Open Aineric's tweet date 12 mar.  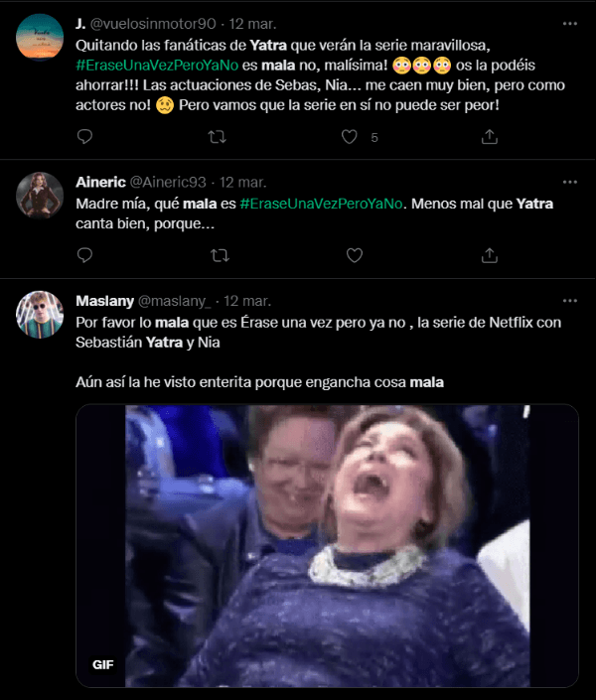pos(242,183)
